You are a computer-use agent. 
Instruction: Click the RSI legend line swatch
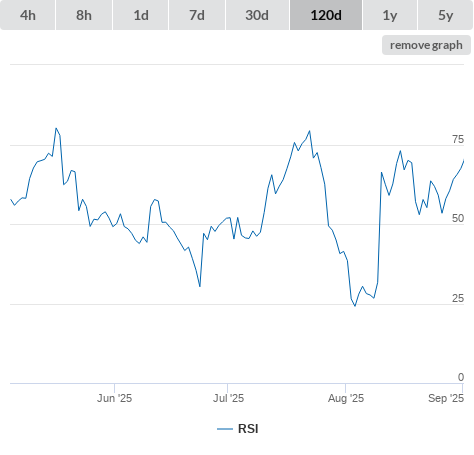225,429
